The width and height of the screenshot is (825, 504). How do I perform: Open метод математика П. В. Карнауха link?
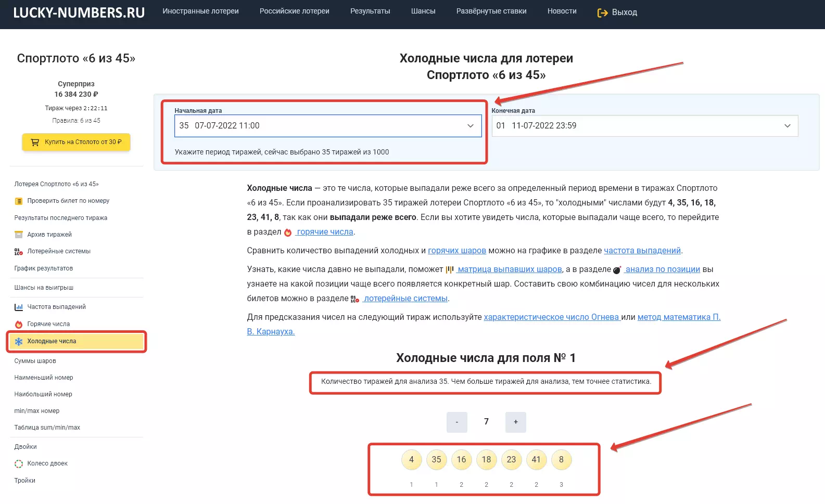tap(679, 317)
